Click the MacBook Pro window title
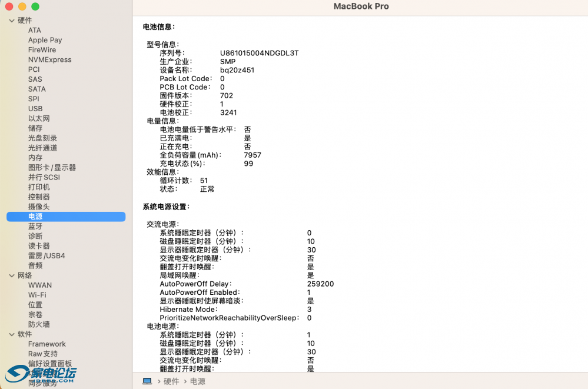The image size is (588, 389). 361,6
